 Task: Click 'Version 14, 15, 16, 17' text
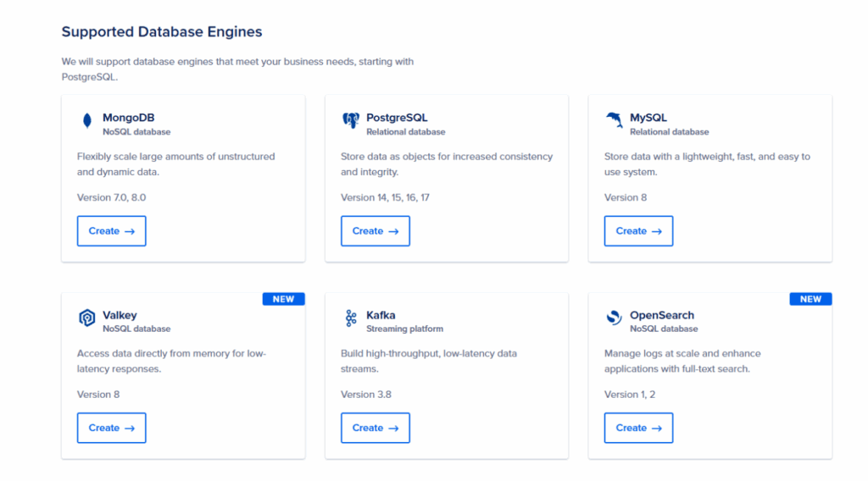pyautogui.click(x=386, y=197)
